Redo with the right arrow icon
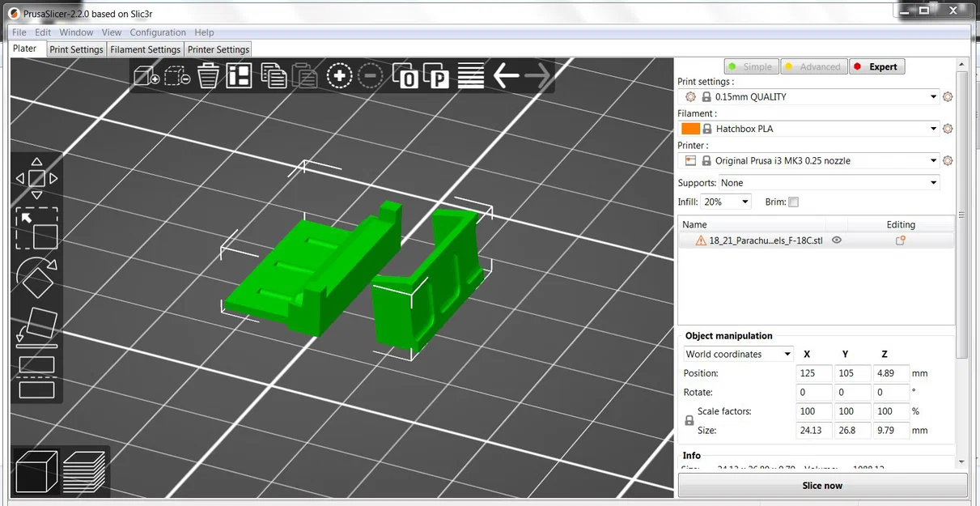Screen dimensions: 980x506 tap(537, 77)
